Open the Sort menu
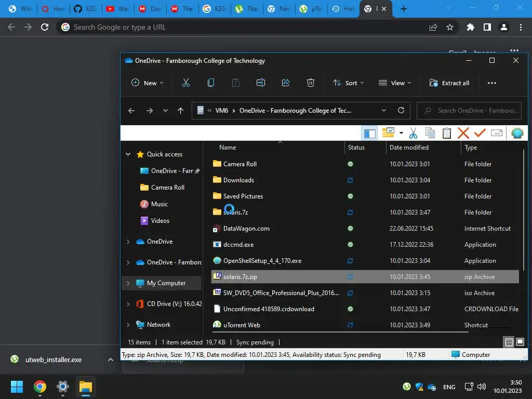 (348, 83)
